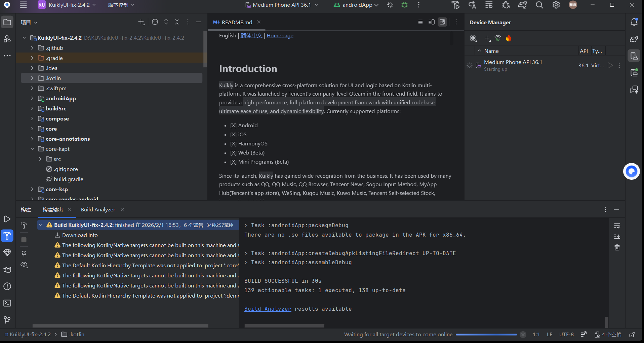
Task: Open the main hamburger menu
Action: click(23, 5)
